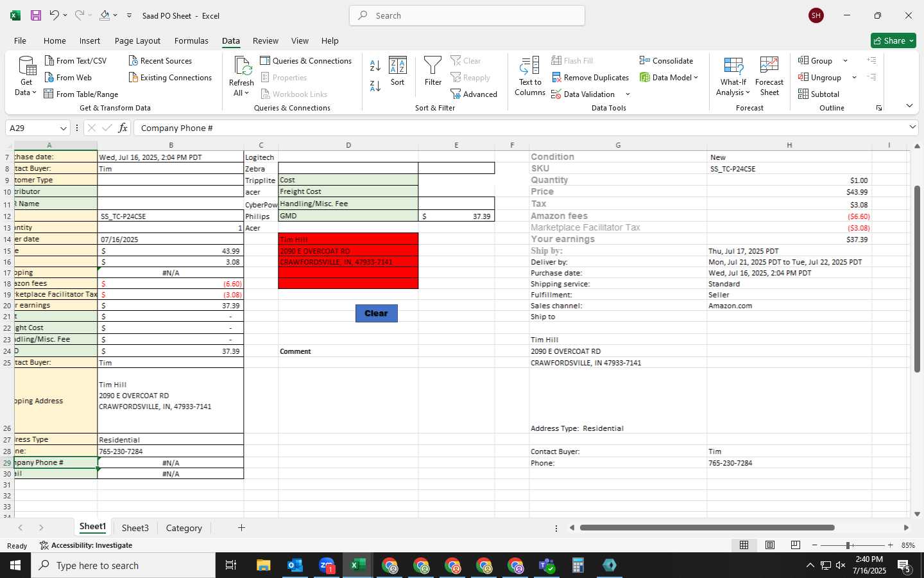Click zoom out minus button
This screenshot has width=924, height=578.
[x=815, y=545]
